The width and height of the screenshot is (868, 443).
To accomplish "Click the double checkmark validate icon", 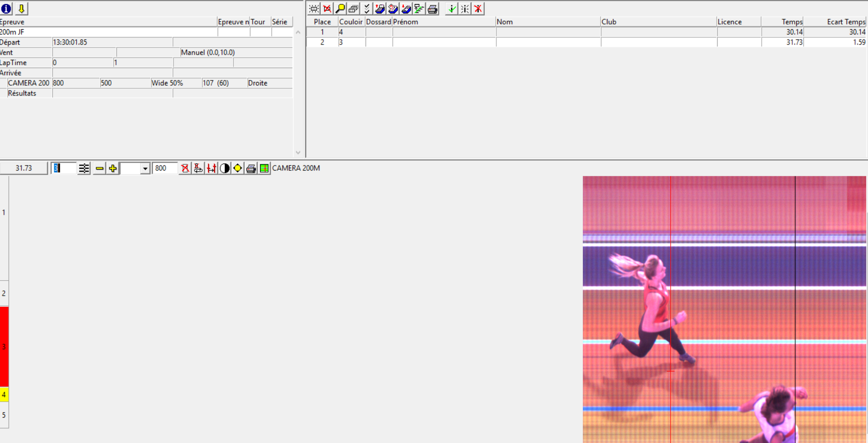I will pos(367,9).
